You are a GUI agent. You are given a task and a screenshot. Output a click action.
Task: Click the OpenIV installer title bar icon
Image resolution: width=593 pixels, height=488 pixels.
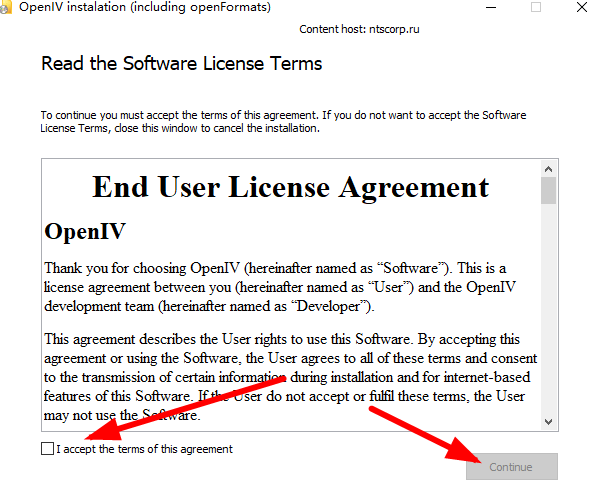pyautogui.click(x=5, y=8)
